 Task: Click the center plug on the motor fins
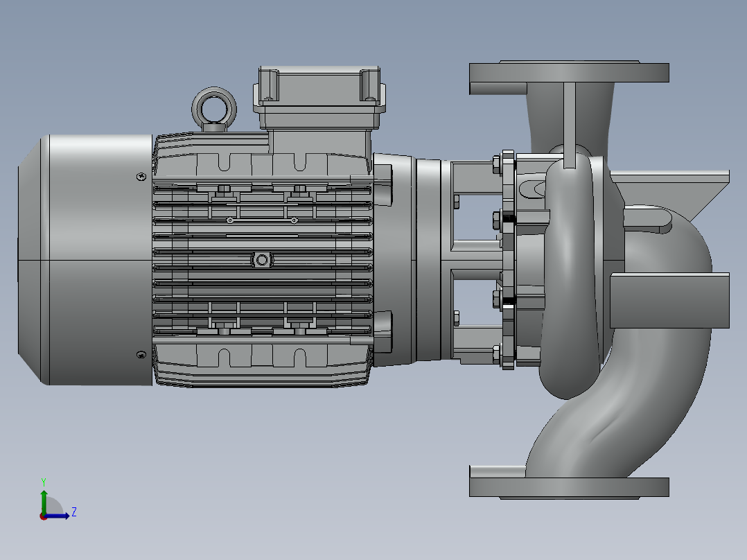coord(261,260)
